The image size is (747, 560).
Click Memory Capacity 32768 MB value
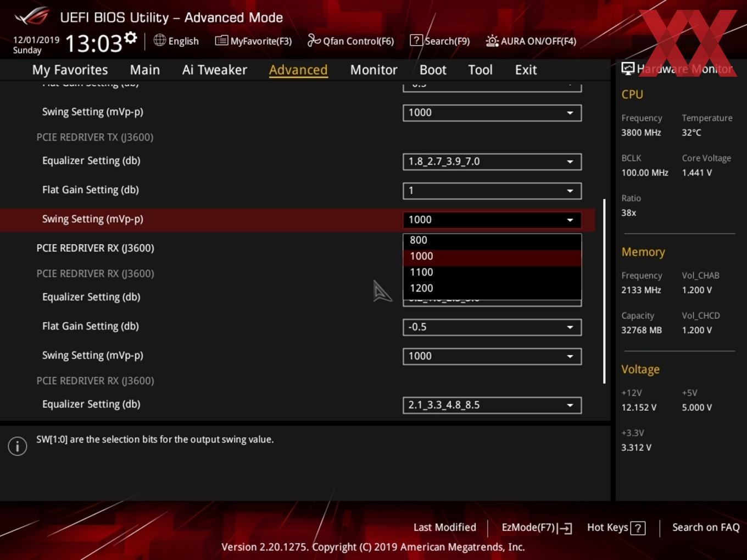click(642, 330)
